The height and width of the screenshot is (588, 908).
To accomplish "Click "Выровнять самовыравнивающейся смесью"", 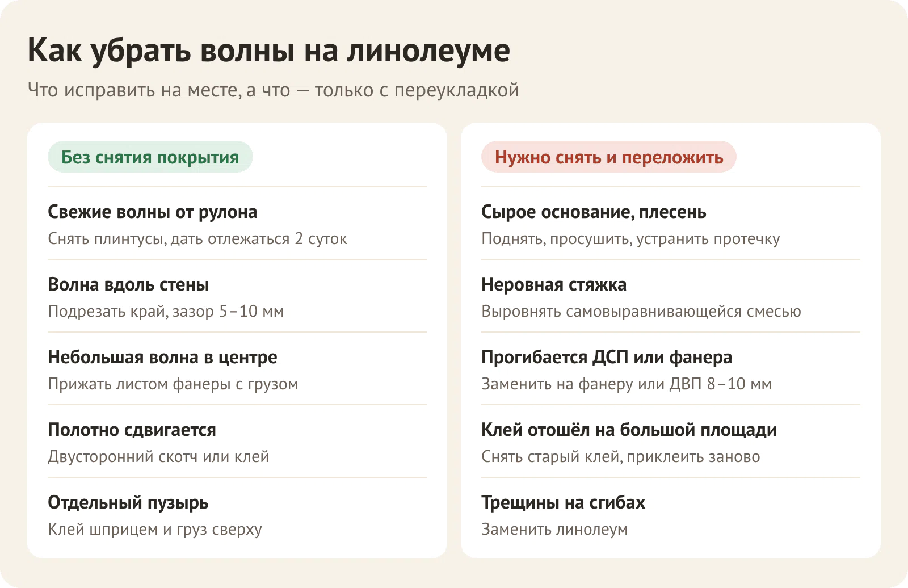I will (641, 312).
